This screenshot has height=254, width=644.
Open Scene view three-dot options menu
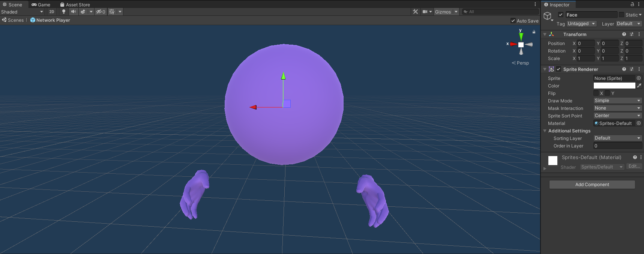click(535, 4)
